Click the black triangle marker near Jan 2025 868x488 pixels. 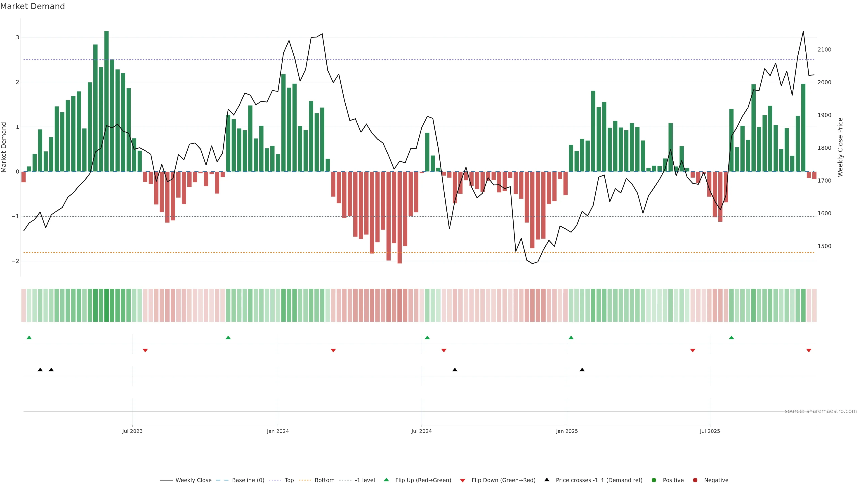[582, 370]
